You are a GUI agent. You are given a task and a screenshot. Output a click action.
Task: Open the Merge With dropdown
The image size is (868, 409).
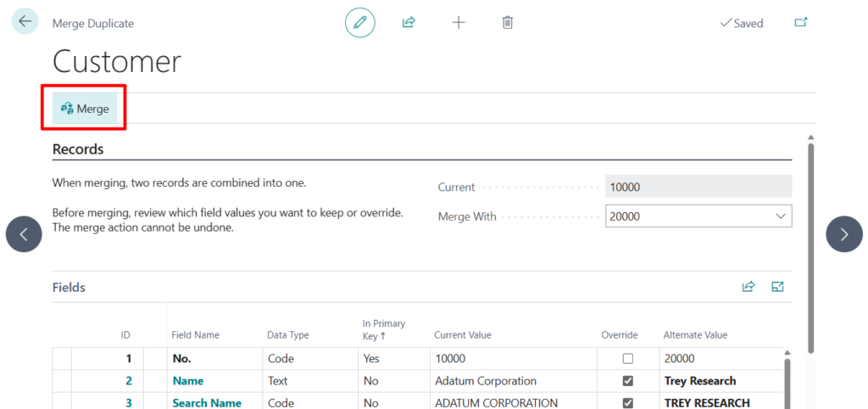click(781, 216)
